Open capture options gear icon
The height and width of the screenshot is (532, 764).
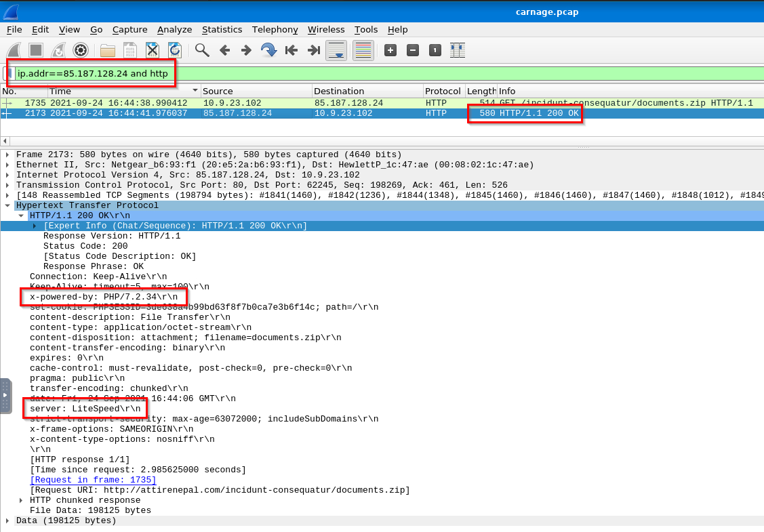81,50
